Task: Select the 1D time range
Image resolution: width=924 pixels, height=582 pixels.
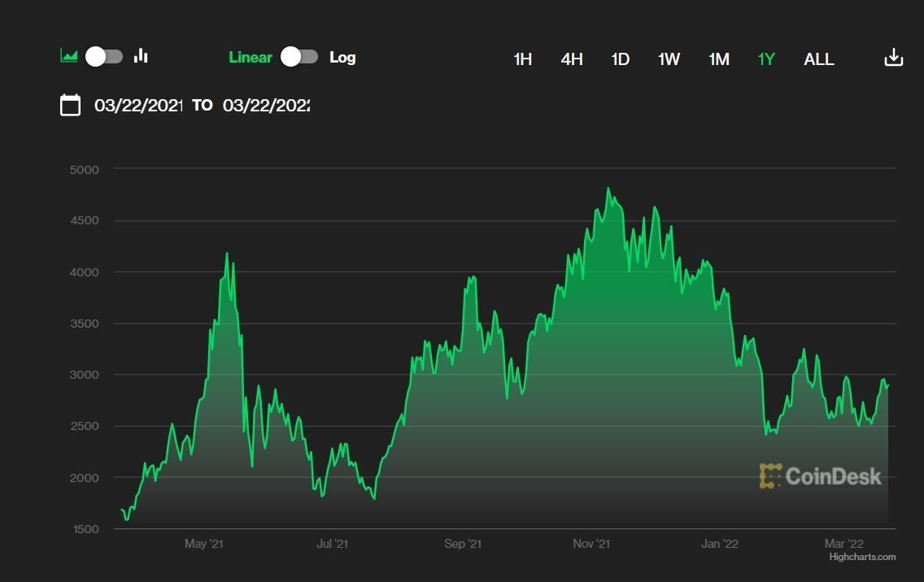Action: tap(620, 59)
